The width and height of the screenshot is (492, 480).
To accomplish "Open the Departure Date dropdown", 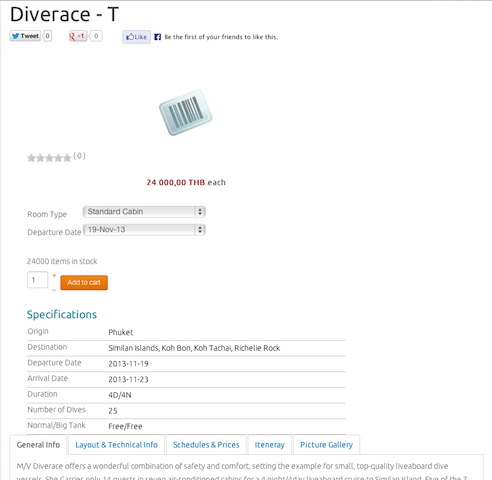I will tap(144, 230).
